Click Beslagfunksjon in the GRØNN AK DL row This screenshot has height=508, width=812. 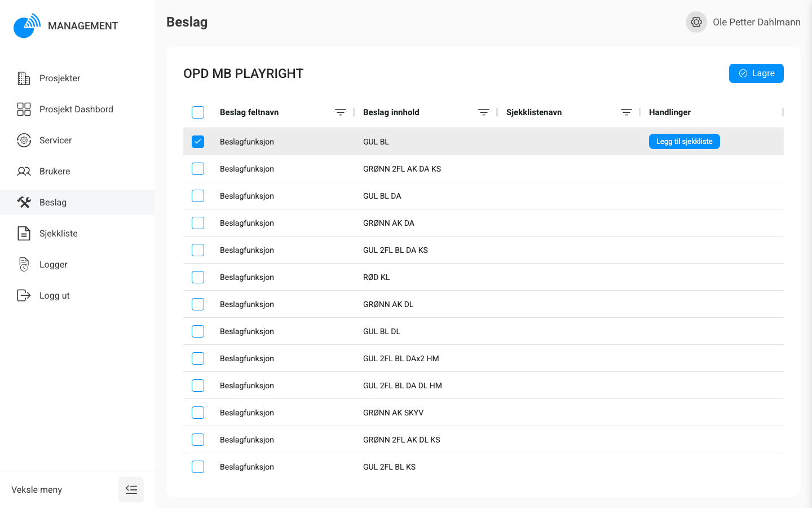pyautogui.click(x=247, y=304)
